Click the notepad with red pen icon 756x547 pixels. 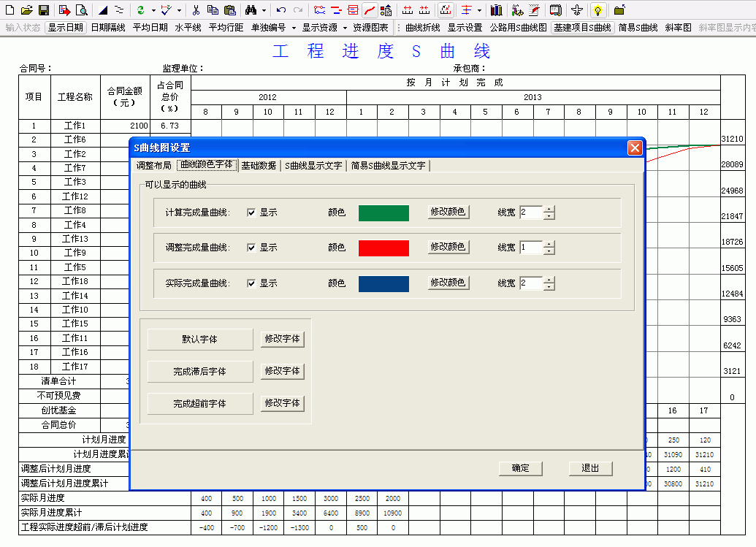tap(534, 9)
